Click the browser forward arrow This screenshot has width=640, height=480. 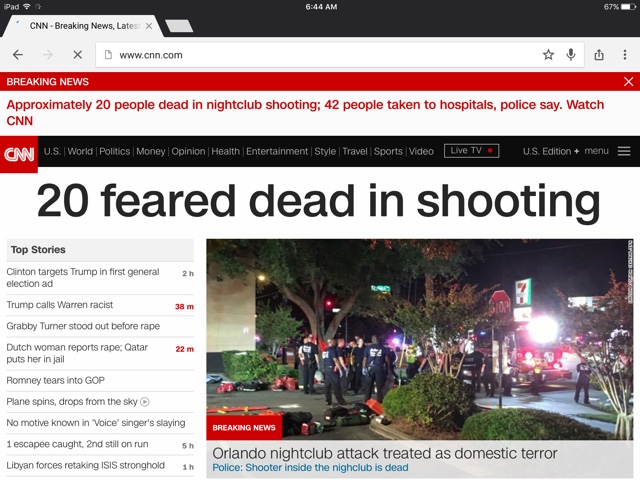[48, 55]
